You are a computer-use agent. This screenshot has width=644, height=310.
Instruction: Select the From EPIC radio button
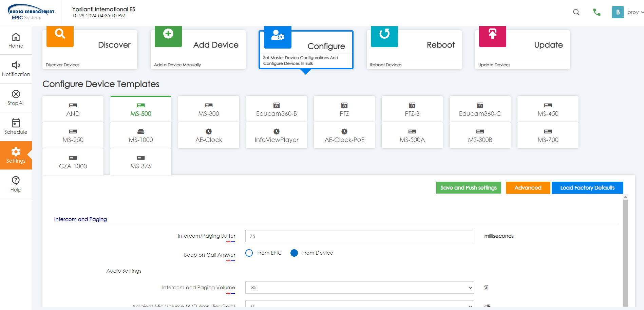[249, 253]
